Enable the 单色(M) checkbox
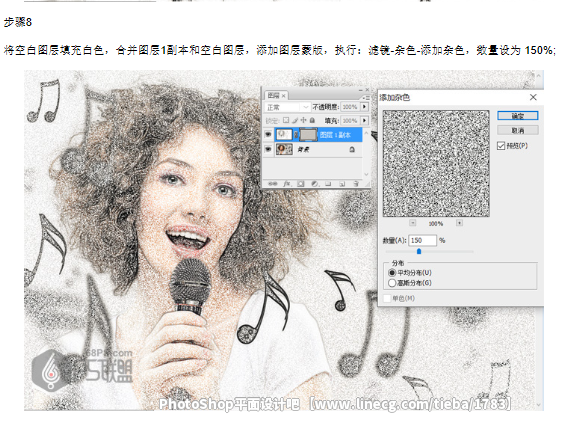 tap(387, 298)
